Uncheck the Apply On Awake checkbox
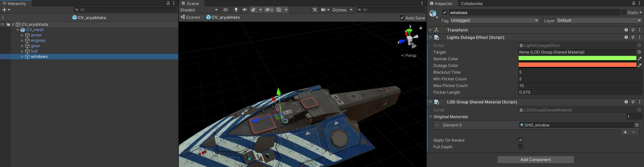This screenshot has height=167, width=644. [521, 140]
